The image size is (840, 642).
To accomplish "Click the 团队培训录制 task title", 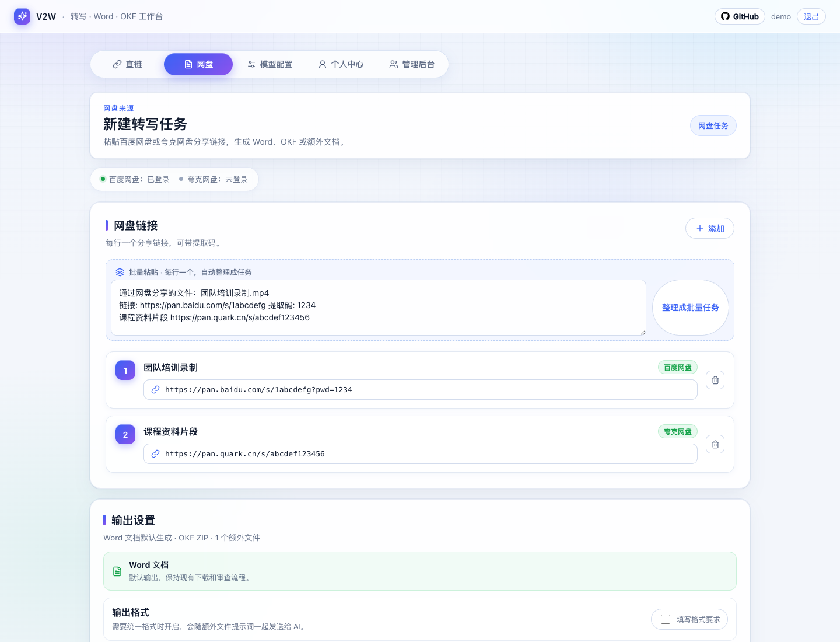I will tap(171, 367).
